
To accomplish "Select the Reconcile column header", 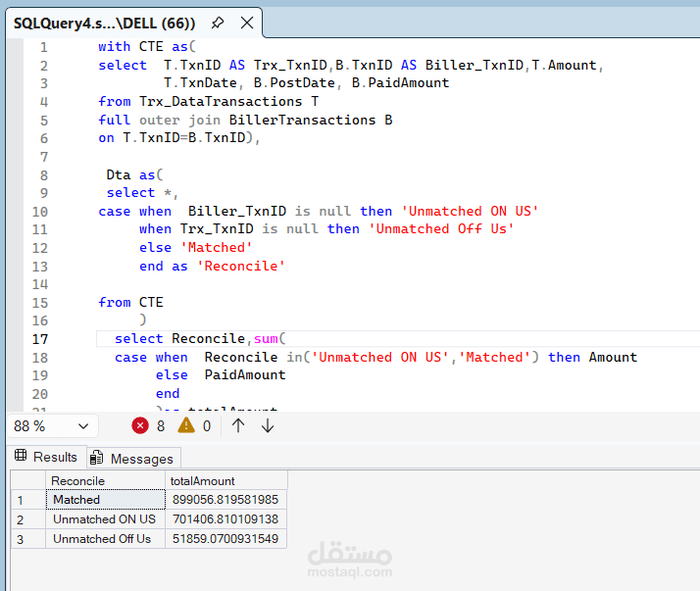I will tap(105, 481).
